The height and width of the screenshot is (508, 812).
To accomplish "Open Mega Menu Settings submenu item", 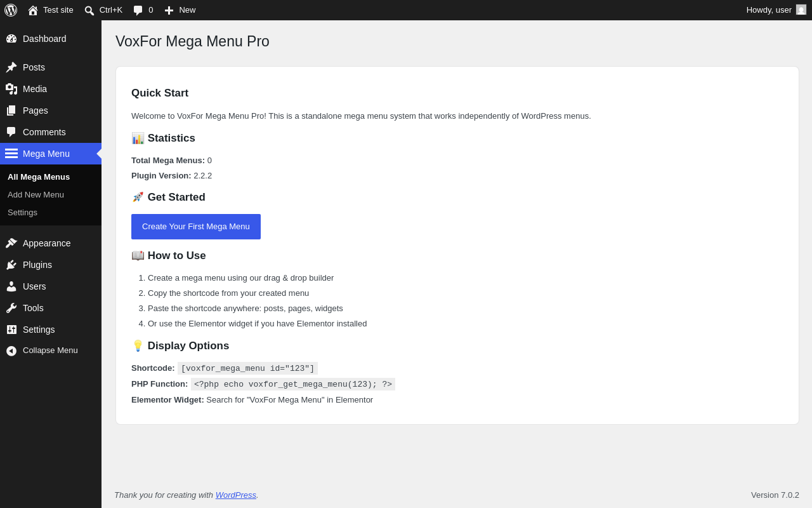I will pyautogui.click(x=22, y=213).
